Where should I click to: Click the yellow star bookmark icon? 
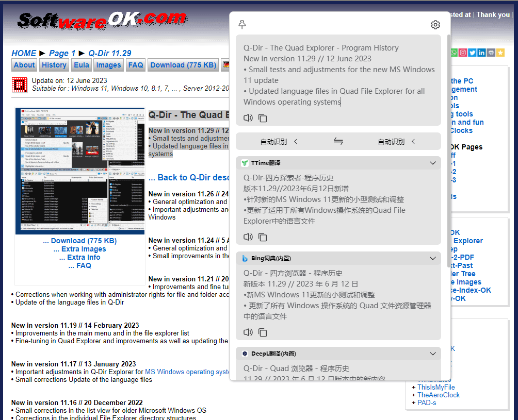[x=500, y=53]
